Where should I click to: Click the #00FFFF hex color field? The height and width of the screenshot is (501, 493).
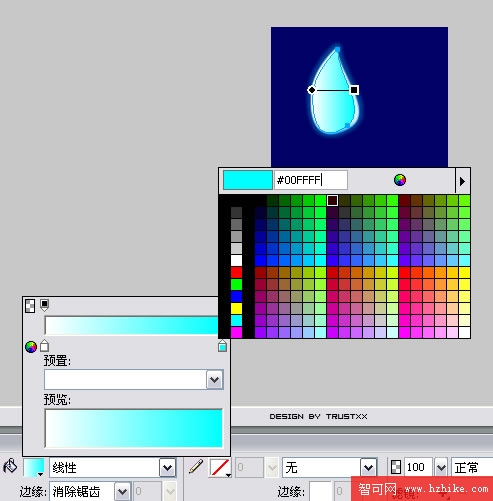311,180
